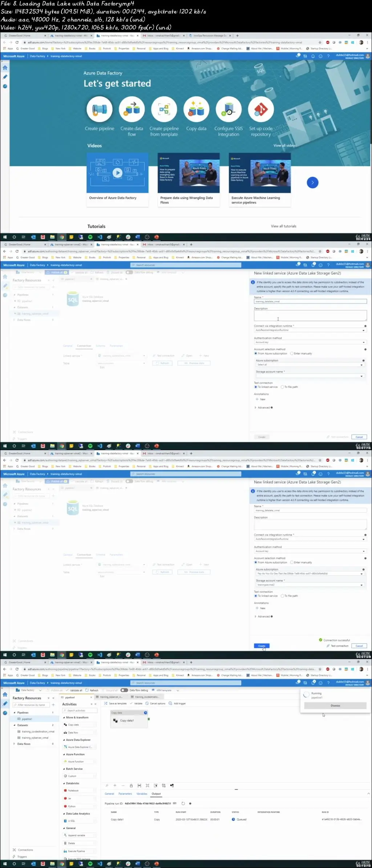Select Enter manually radio in panel showing Connection successful
The height and width of the screenshot is (868, 372).
click(x=292, y=562)
